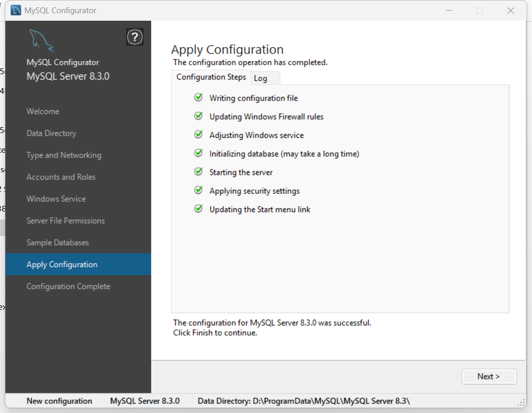Open the Data Directory step

click(x=51, y=133)
